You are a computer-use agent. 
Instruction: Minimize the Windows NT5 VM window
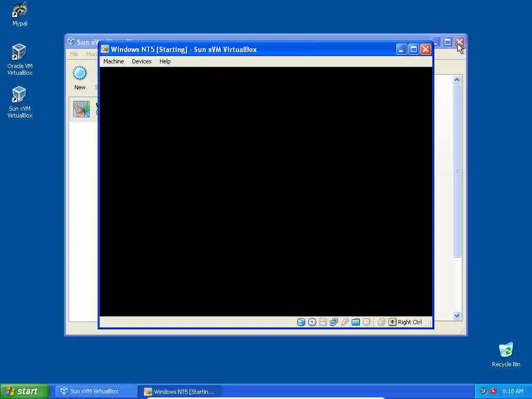point(402,49)
